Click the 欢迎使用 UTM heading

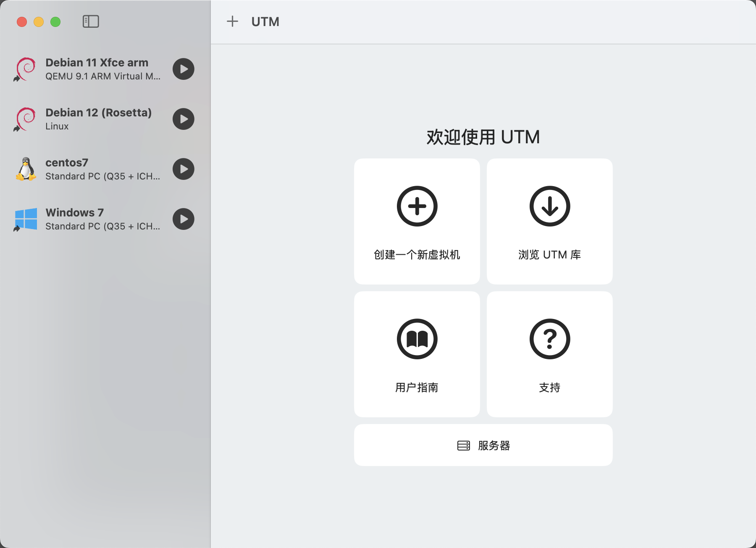[x=483, y=137]
